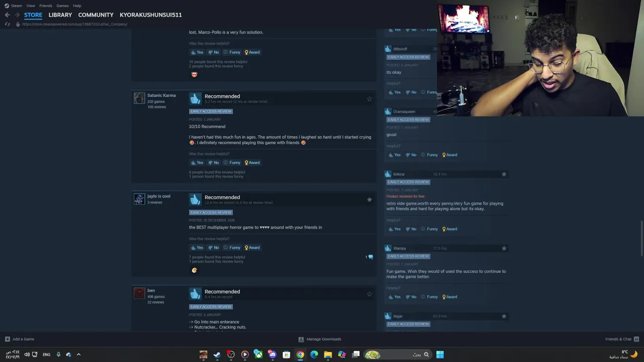644x362 pixels.
Task: Click the star icon on Ikigai's review
Action: pos(504,316)
